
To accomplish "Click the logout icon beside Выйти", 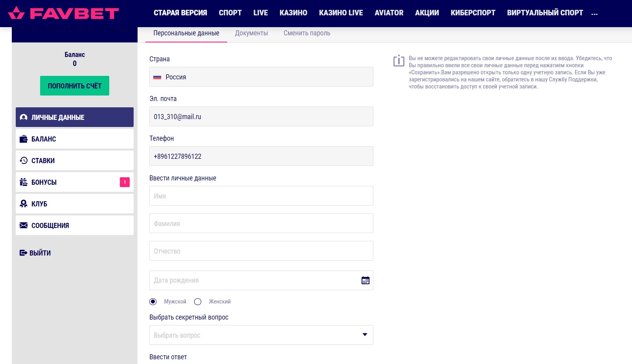I will pyautogui.click(x=23, y=253).
